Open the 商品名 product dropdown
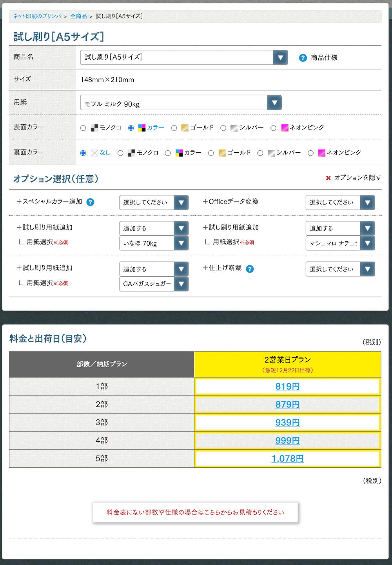 184,57
